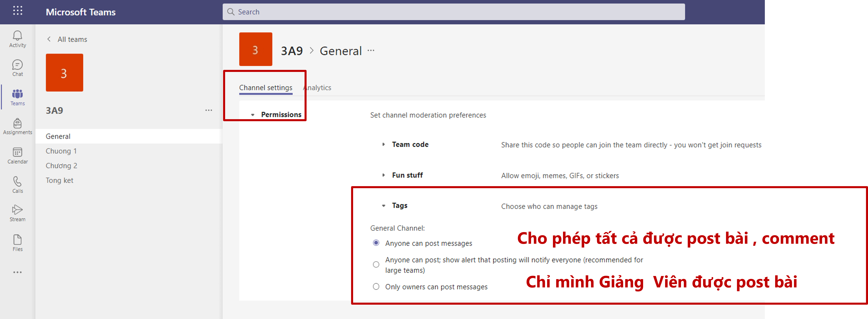
Task: Select Anyone can post messages option
Action: [376, 243]
